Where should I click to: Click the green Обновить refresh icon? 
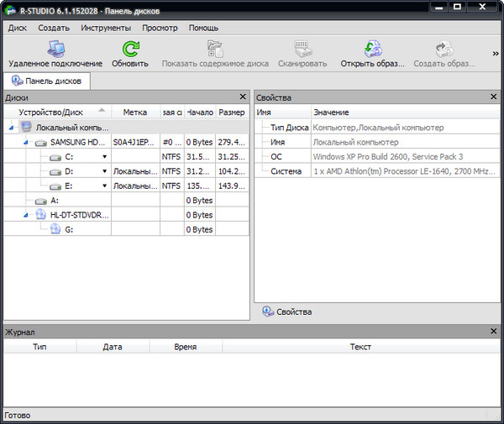130,50
